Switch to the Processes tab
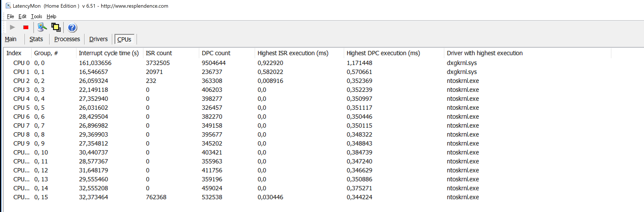 click(x=67, y=39)
